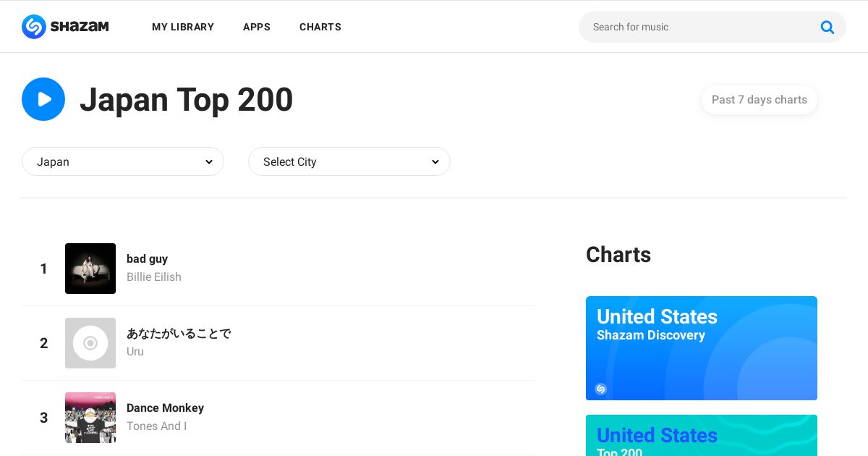Image resolution: width=868 pixels, height=456 pixels.
Task: Open the My Library menu
Action: tap(183, 27)
